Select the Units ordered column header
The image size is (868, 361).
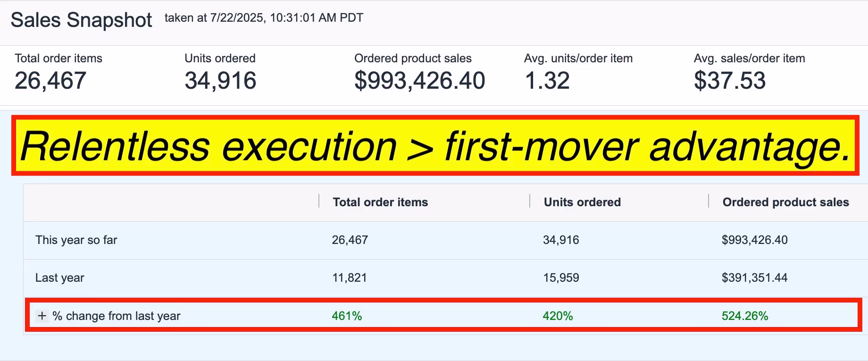click(x=582, y=202)
